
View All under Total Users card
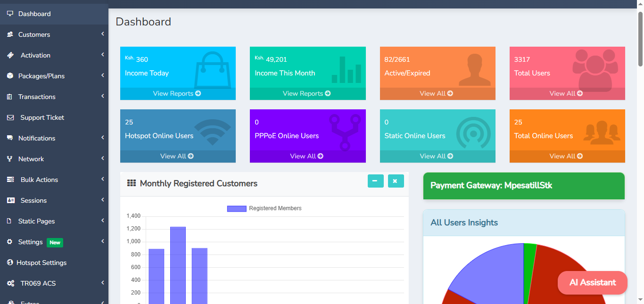(x=566, y=93)
